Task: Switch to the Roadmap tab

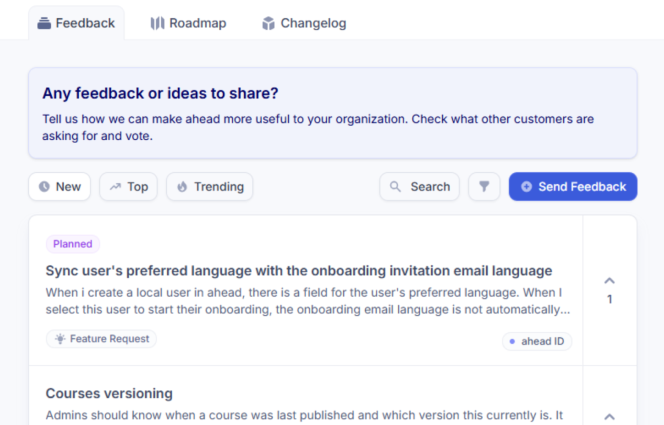Action: tap(188, 23)
